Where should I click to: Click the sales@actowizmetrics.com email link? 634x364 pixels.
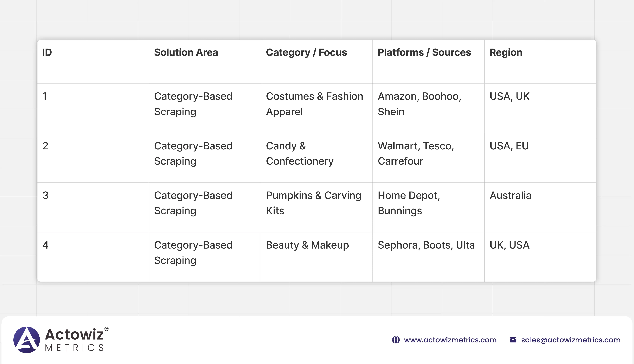571,340
